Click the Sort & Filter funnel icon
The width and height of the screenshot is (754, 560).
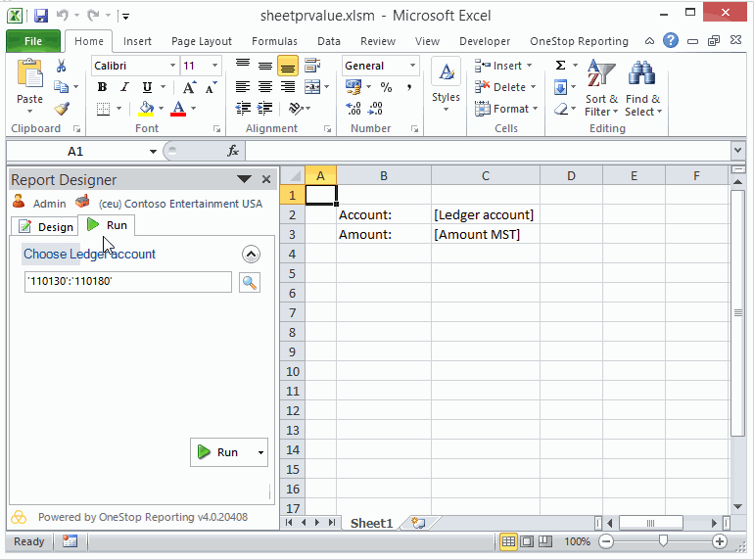pyautogui.click(x=600, y=74)
